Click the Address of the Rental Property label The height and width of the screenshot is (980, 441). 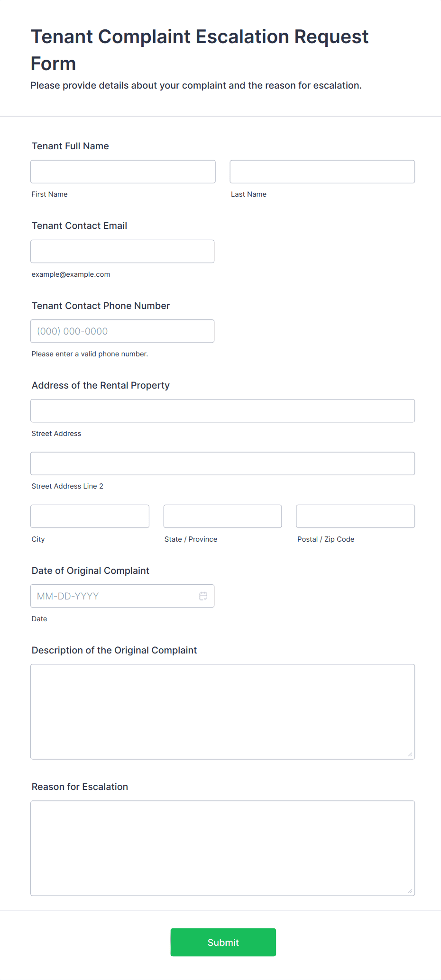(101, 385)
